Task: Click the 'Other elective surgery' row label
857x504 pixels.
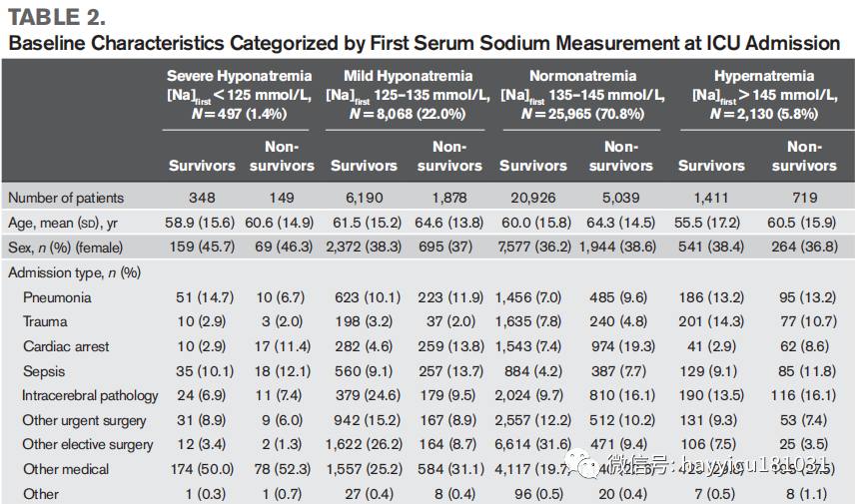Action: point(88,444)
